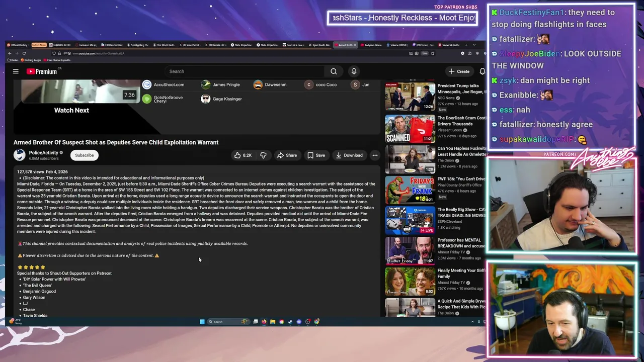The height and width of the screenshot is (362, 644).
Task: Open Task View in the taskbar
Action: point(256,322)
